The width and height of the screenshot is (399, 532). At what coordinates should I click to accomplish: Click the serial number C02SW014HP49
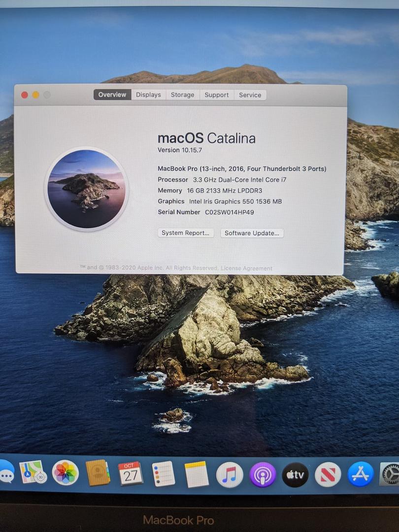pyautogui.click(x=230, y=212)
